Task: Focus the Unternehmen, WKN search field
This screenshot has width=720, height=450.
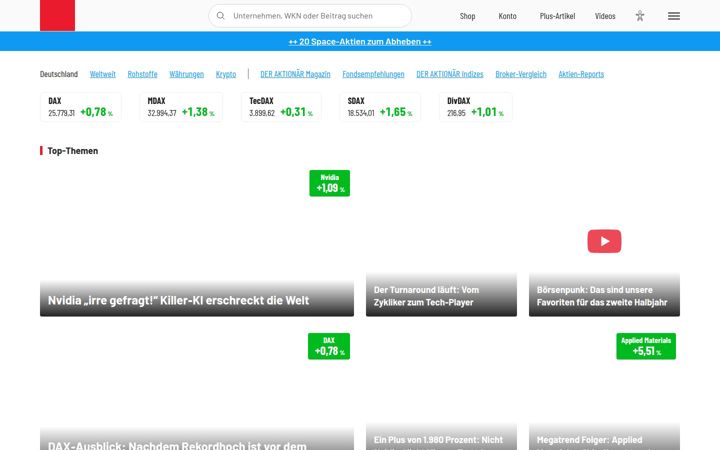Action: [x=310, y=16]
